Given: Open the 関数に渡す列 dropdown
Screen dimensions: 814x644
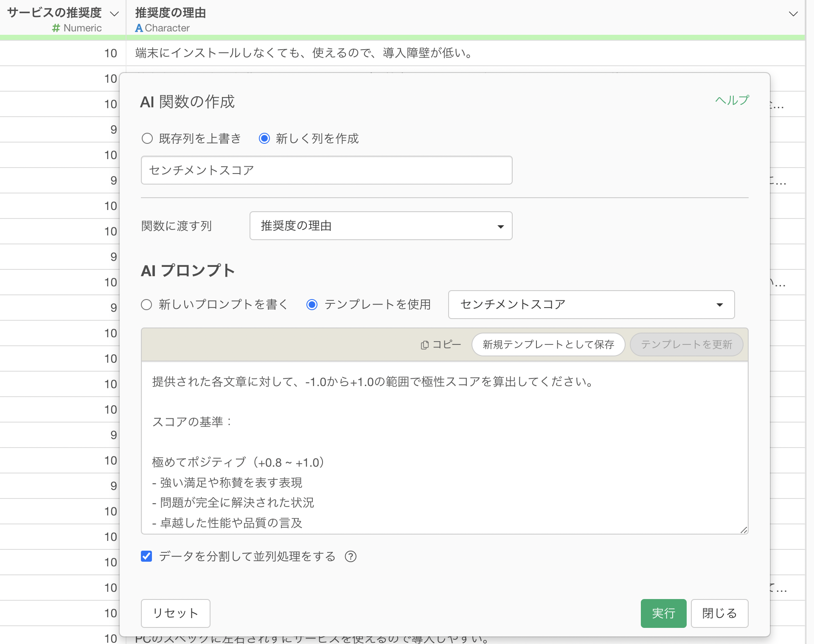Looking at the screenshot, I should [x=381, y=226].
